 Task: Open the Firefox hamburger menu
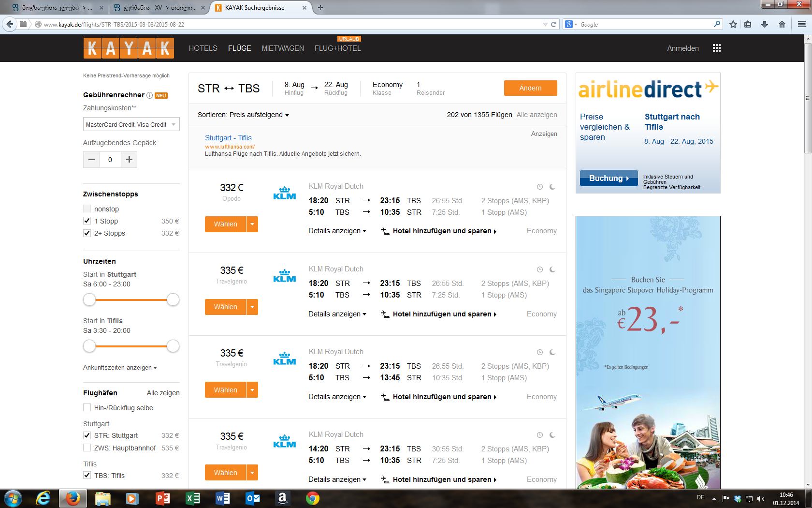[x=802, y=24]
